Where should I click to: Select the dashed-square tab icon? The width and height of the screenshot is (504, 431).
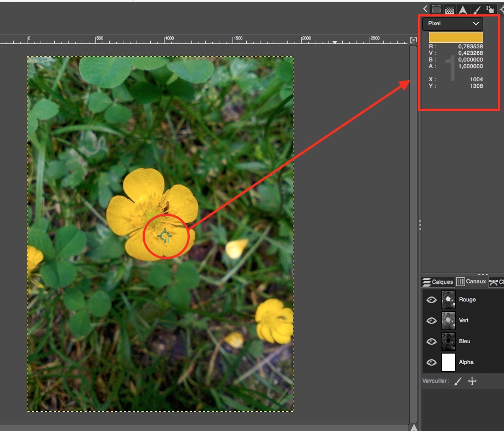pyautogui.click(x=437, y=9)
